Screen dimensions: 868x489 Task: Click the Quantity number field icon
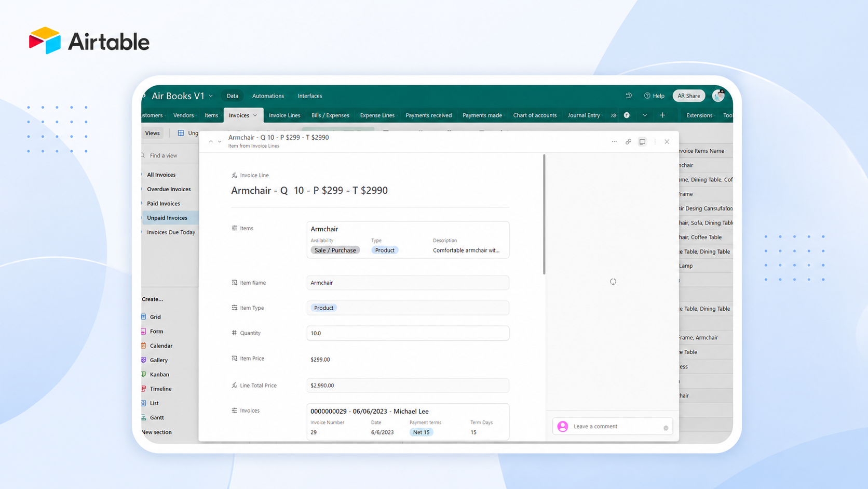point(234,333)
